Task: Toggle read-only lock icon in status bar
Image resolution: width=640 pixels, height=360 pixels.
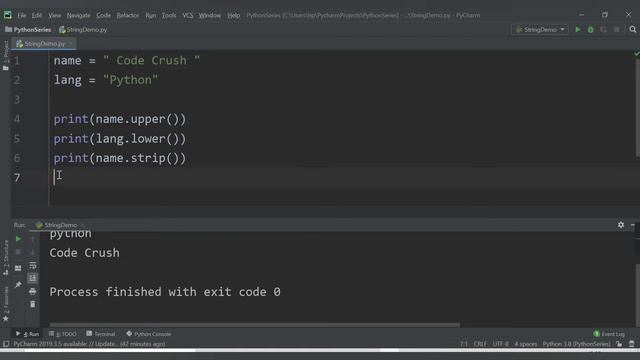Action: (x=619, y=344)
